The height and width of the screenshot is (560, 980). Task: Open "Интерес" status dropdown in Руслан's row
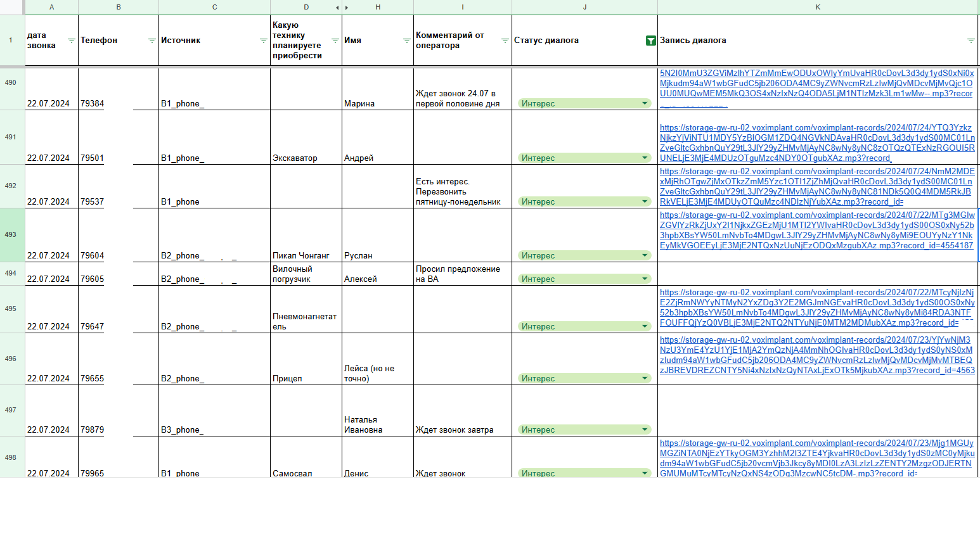[x=645, y=255]
